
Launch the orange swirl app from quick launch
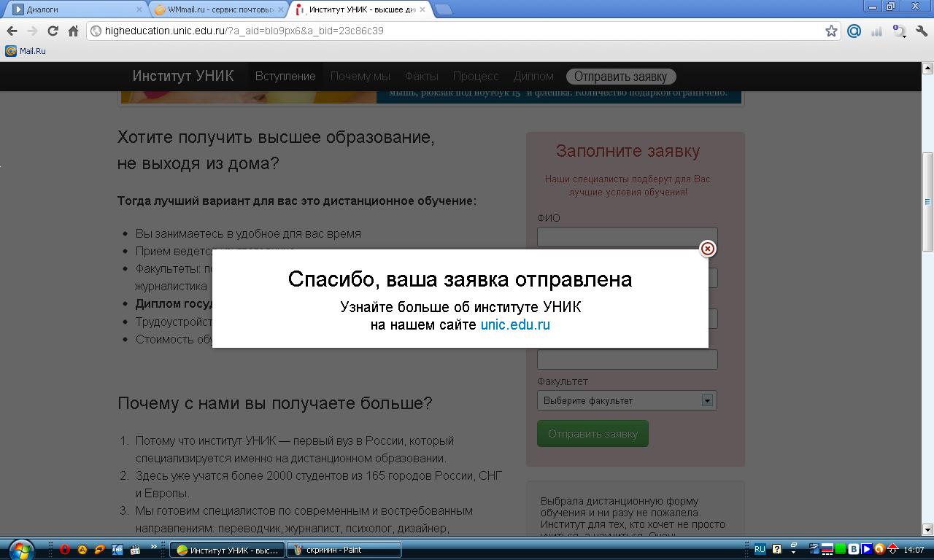[x=100, y=550]
